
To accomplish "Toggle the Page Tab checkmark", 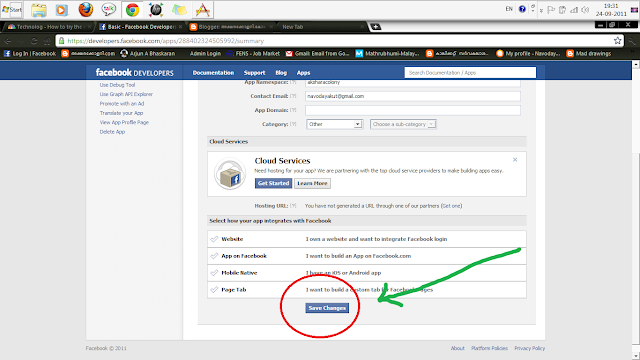I will [x=214, y=289].
